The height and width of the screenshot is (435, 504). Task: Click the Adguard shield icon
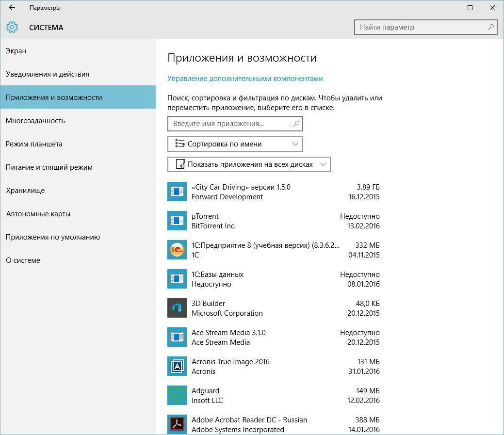point(177,395)
